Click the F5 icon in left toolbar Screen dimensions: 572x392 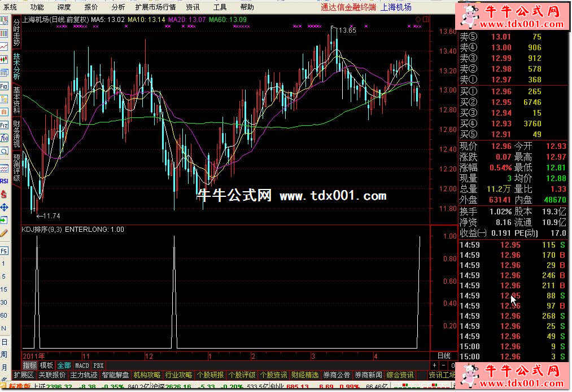[x=4, y=251]
